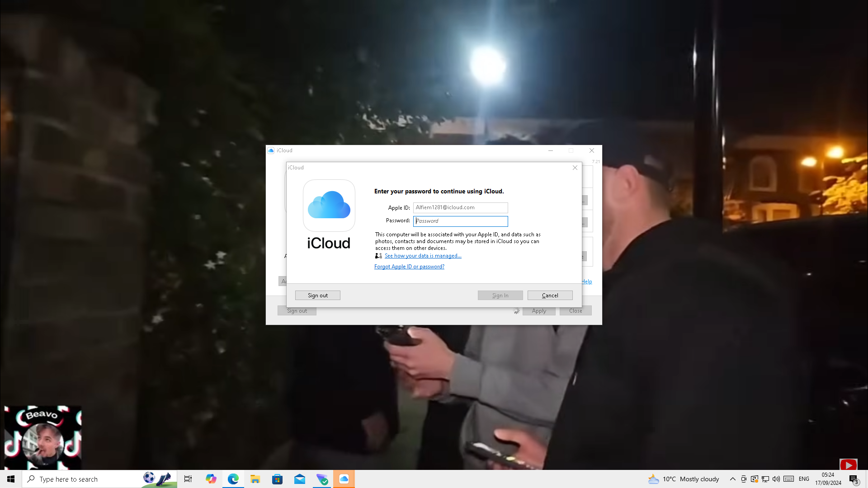Open the Mail app from the taskbar
Viewport: 868px width, 488px height.
tap(299, 479)
